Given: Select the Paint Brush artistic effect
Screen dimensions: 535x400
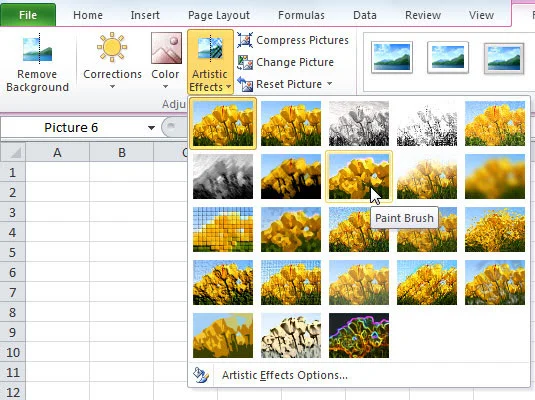Looking at the screenshot, I should (359, 176).
